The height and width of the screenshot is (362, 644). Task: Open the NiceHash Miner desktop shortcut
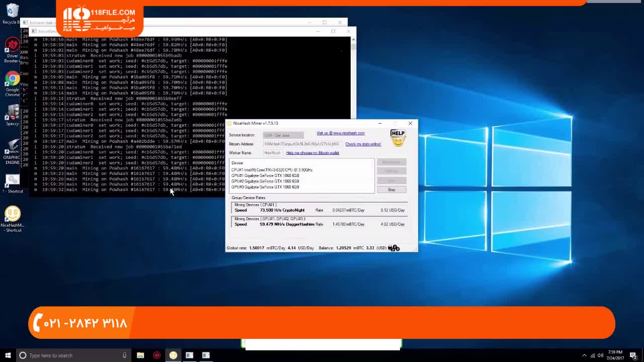point(12,216)
